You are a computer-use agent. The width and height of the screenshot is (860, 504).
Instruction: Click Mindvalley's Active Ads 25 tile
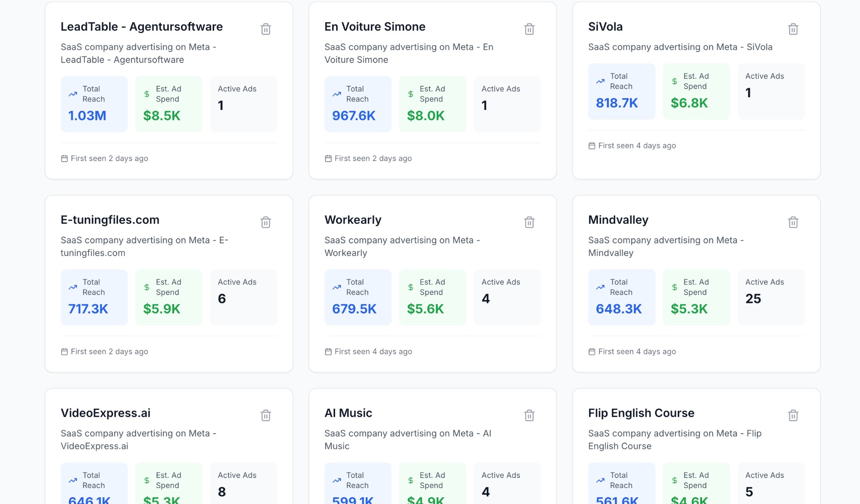[x=771, y=297]
